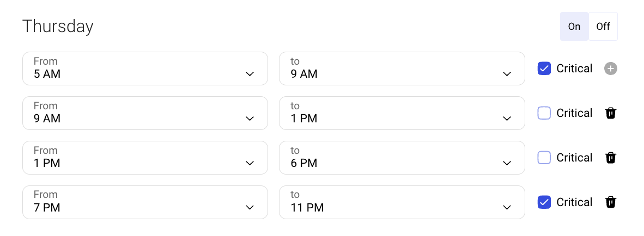Add a new time slot with plus icon
Image resolution: width=644 pixels, height=236 pixels.
[x=611, y=69]
